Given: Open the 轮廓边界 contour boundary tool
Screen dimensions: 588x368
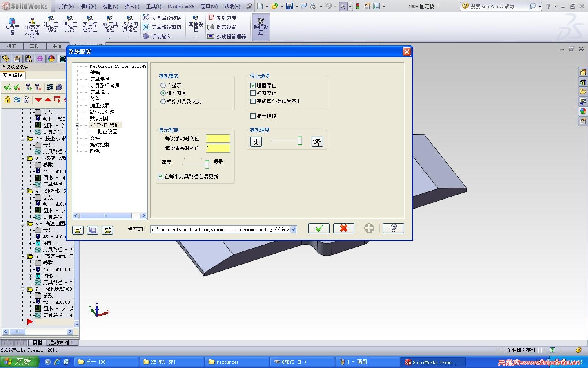Looking at the screenshot, I should click(222, 18).
